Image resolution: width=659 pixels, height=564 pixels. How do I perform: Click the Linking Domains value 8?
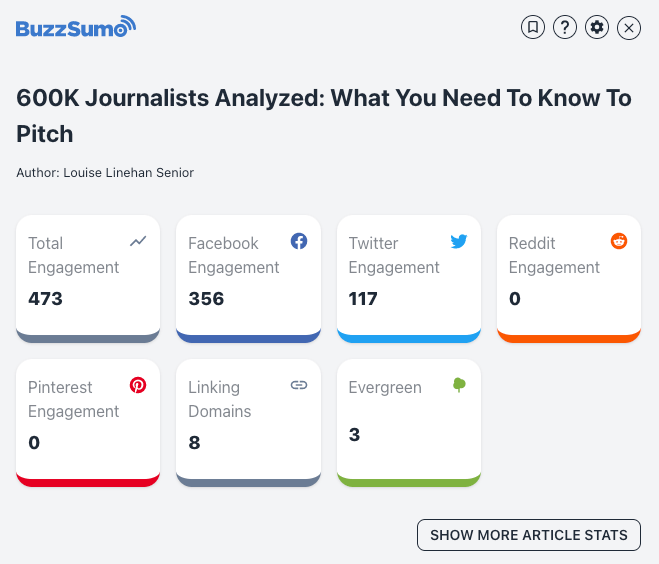[x=194, y=443]
